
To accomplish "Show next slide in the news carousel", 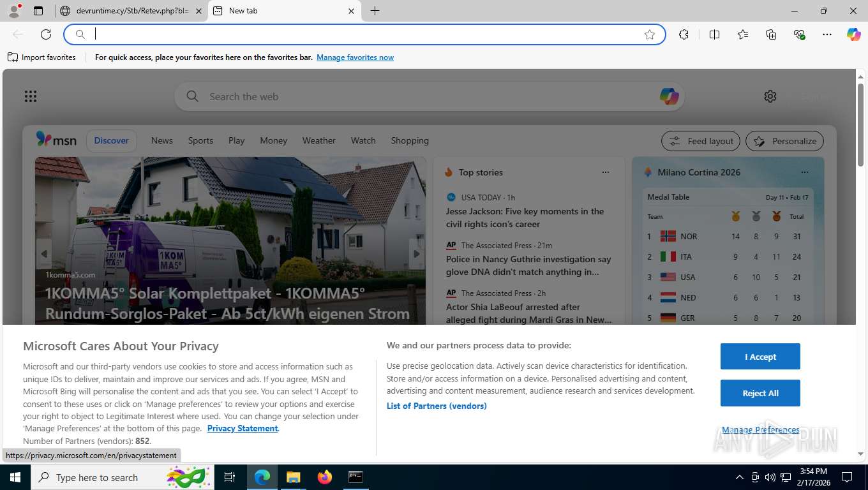I will click(417, 253).
